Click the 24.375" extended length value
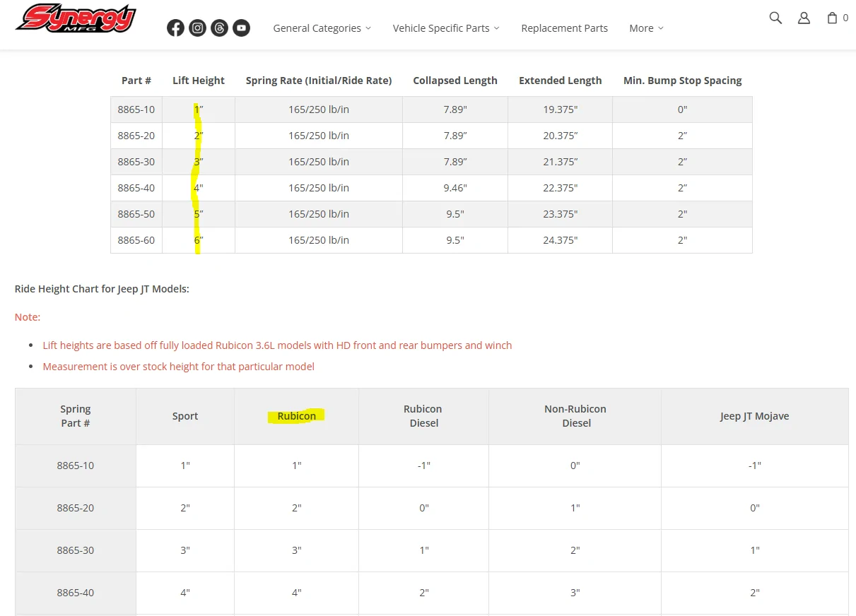 click(561, 240)
